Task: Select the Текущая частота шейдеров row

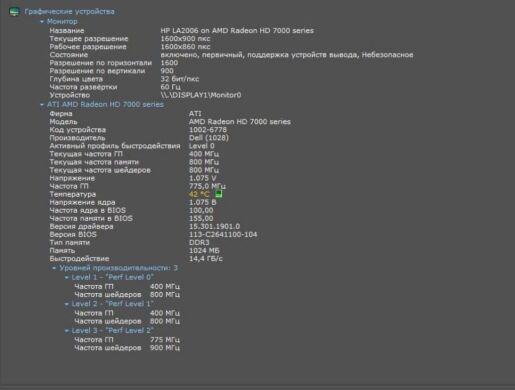Action: point(134,170)
